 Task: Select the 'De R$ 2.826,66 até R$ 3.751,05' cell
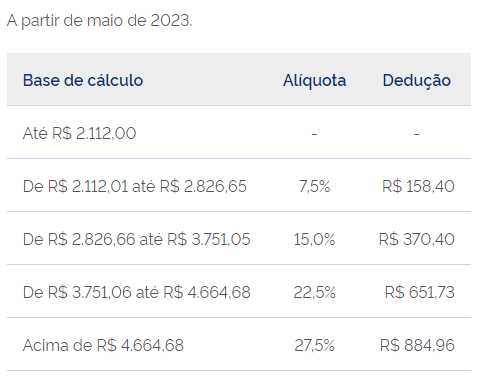[x=136, y=239]
